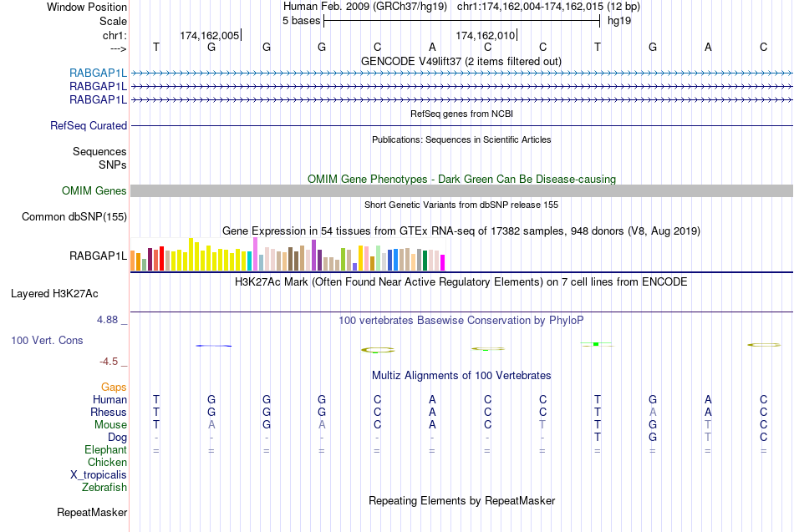Select the chr1: ruler label
Viewport: 794px width, 532px height.
(115, 35)
